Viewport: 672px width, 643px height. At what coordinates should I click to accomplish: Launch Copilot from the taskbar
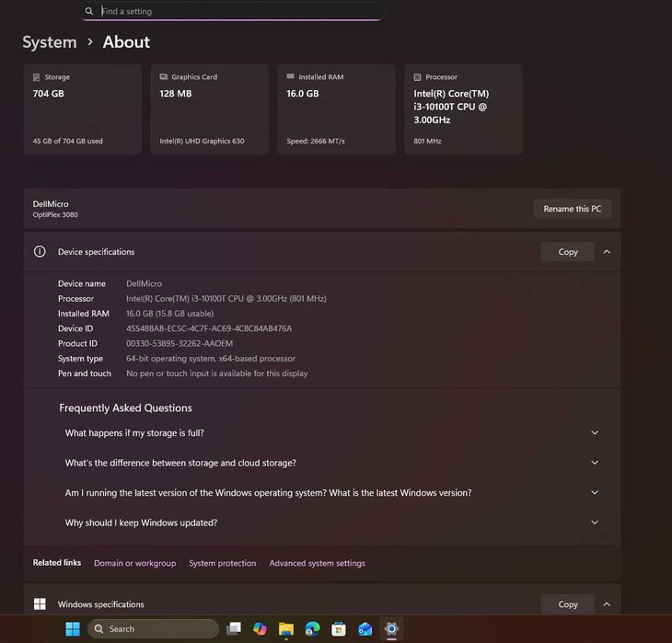(x=260, y=629)
